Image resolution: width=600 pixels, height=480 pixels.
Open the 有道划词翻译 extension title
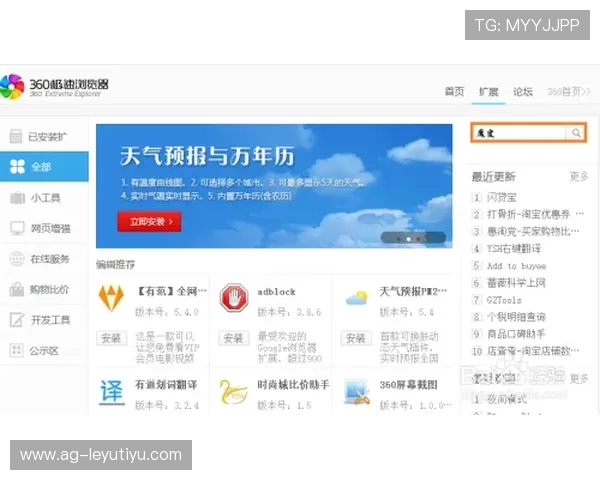[166, 385]
